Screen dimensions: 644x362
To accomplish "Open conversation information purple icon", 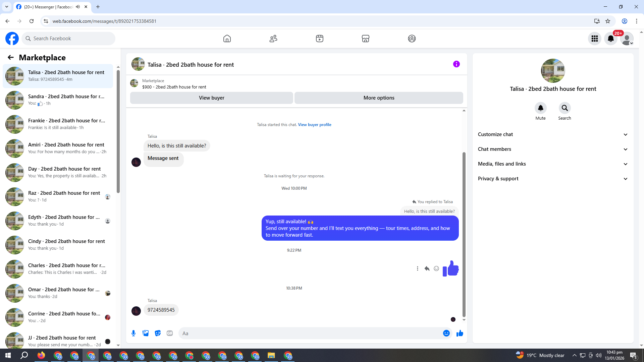I will (456, 64).
